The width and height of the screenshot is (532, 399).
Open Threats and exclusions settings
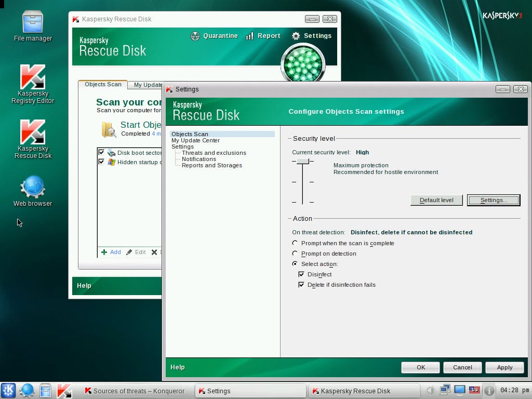tap(214, 153)
